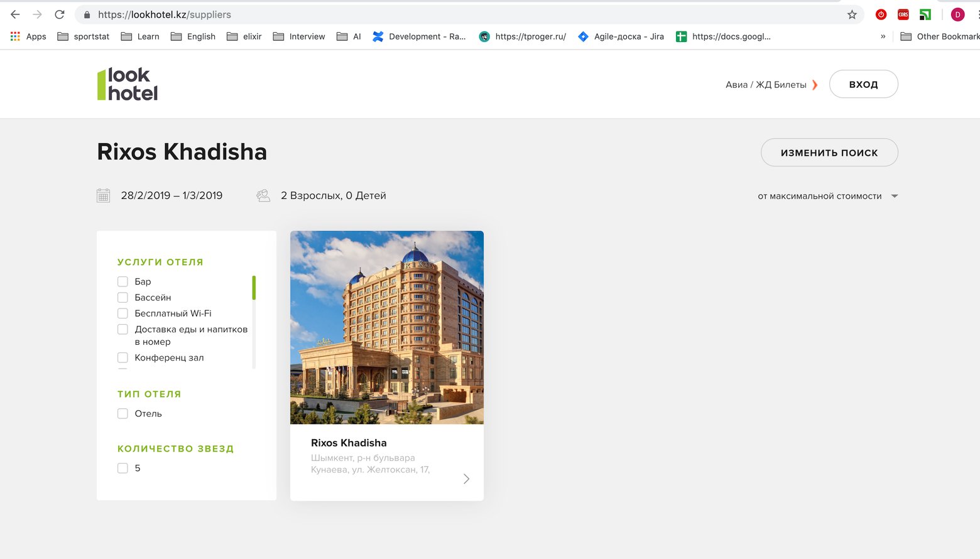
Task: Click the calendar icon beside the dates
Action: [104, 195]
